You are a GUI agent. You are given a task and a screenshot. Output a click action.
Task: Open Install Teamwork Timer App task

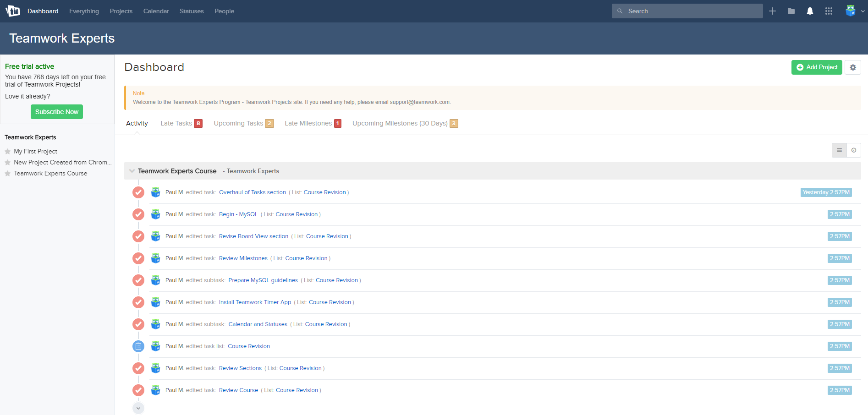pyautogui.click(x=255, y=302)
